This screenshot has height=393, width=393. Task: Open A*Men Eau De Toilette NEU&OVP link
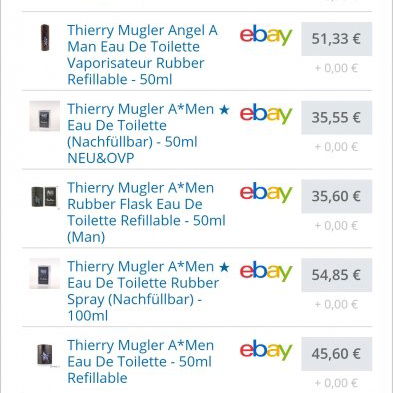(148, 133)
